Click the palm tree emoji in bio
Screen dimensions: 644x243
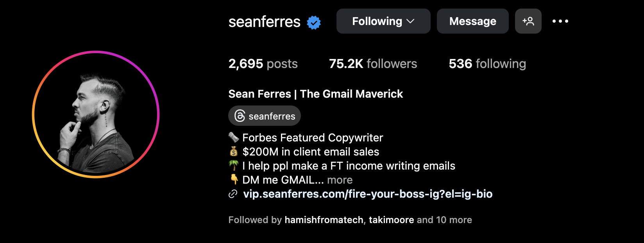click(234, 166)
